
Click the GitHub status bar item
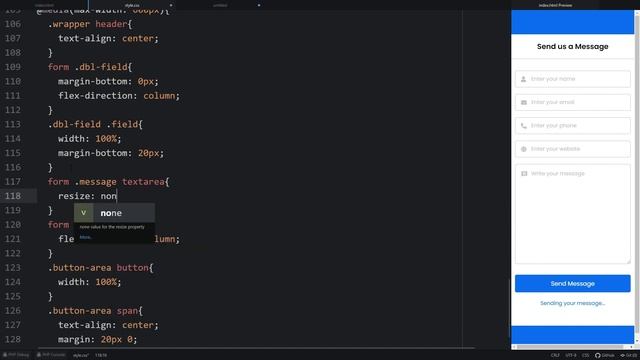604,355
